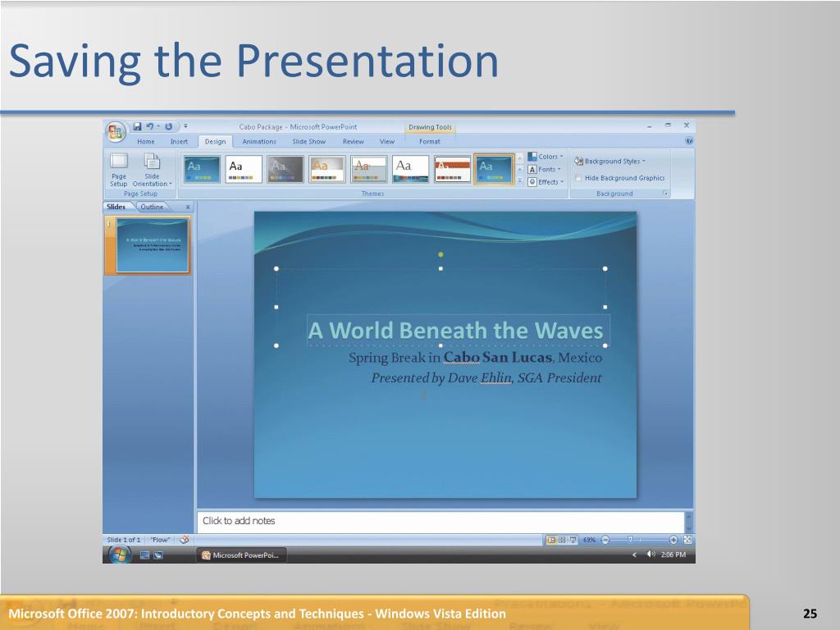This screenshot has height=630, width=840.
Task: Switch to Slide Sorter view icon
Action: coord(562,540)
